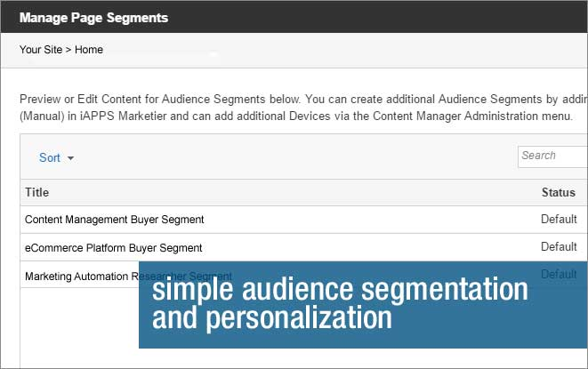Click the breadcrumb separator arrow
Viewport: 588px width, 369px height.
click(x=68, y=50)
